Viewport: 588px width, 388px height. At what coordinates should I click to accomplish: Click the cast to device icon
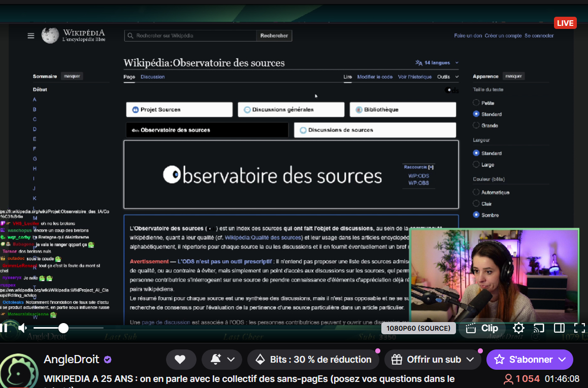pyautogui.click(x=539, y=328)
